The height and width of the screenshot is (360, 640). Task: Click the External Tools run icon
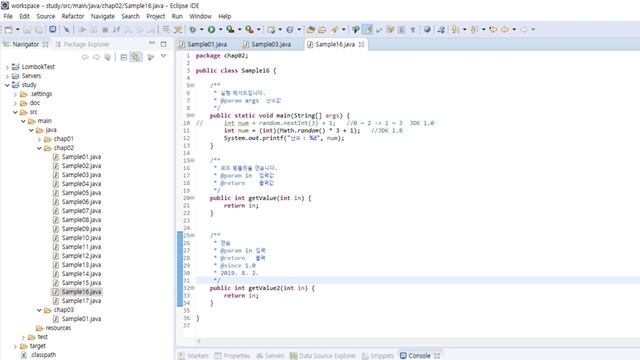coord(249,29)
